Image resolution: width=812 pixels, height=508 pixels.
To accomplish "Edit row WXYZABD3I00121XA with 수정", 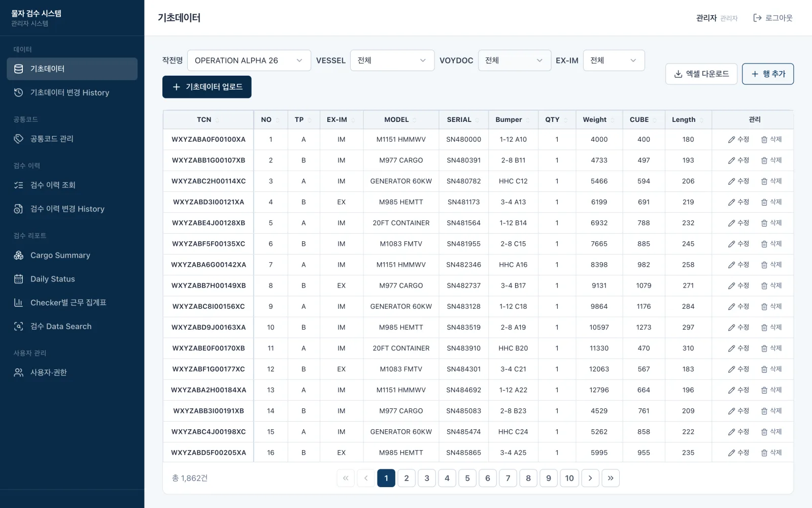I will pos(738,202).
